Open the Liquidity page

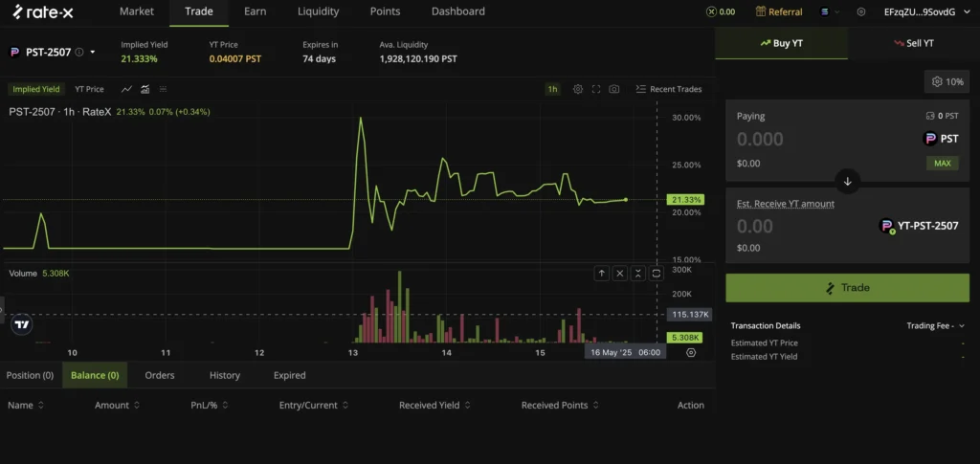point(318,11)
